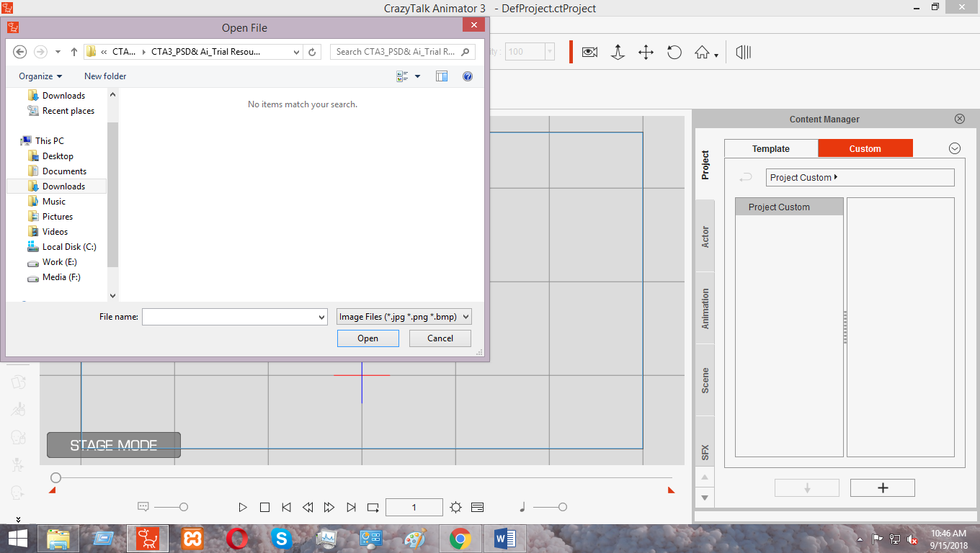Click the STAGE MODE button

click(114, 445)
